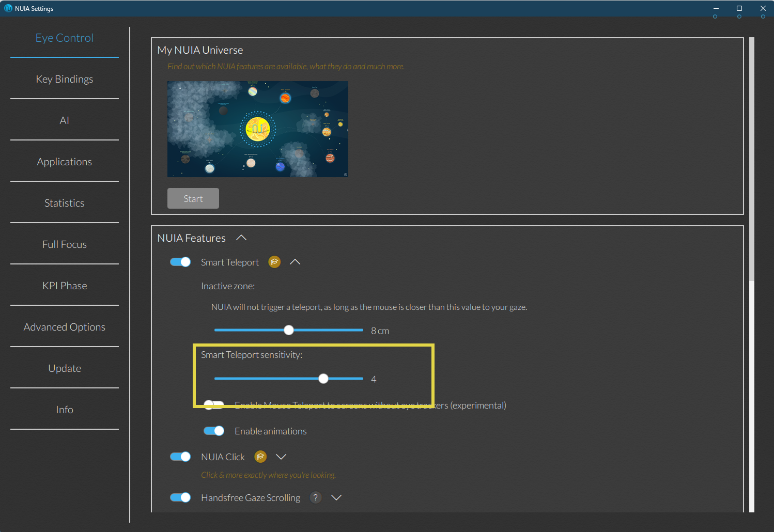774x532 pixels.
Task: Toggle Enable animations switch
Action: coord(214,431)
